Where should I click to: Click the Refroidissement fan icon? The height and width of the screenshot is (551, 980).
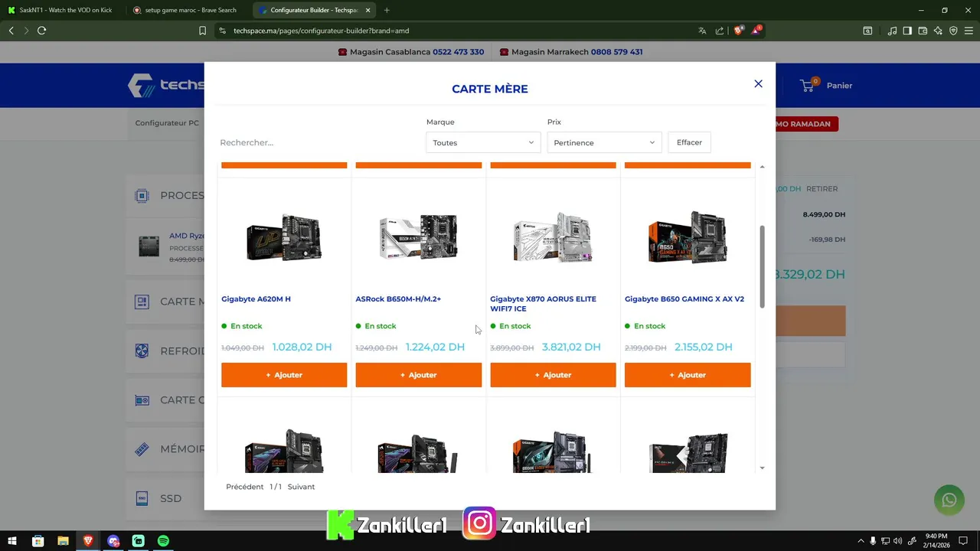point(142,351)
